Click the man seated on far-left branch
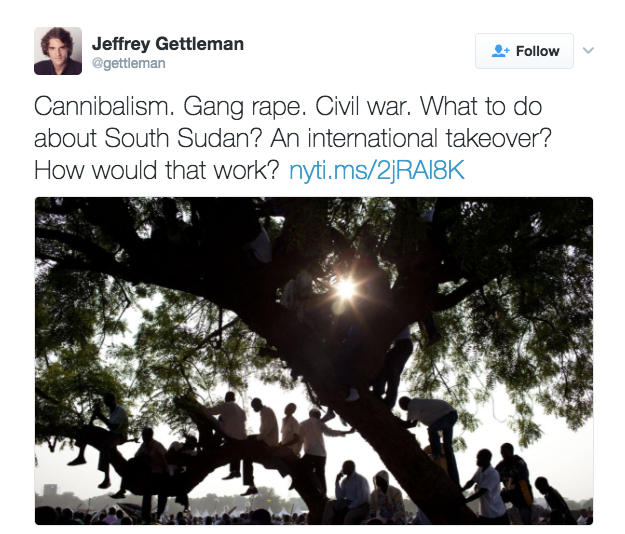 point(104,438)
